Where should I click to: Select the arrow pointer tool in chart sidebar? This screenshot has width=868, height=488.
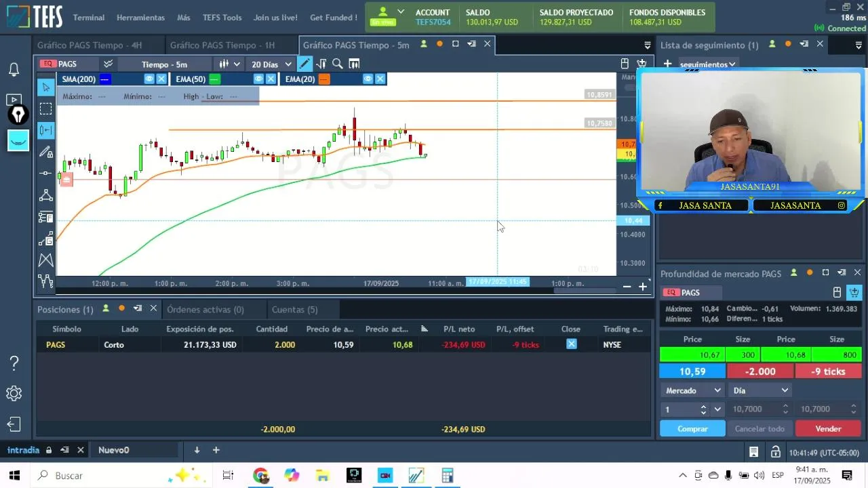(45, 87)
